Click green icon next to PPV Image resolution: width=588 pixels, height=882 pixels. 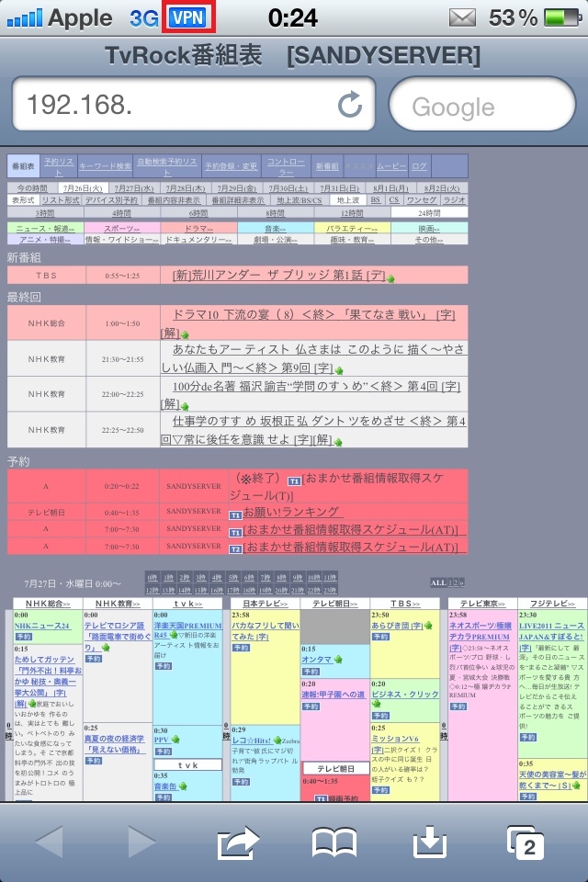pyautogui.click(x=175, y=740)
